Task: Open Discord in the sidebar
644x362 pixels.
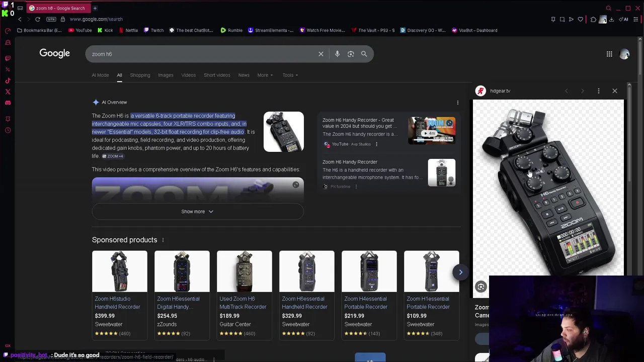Action: [8, 103]
